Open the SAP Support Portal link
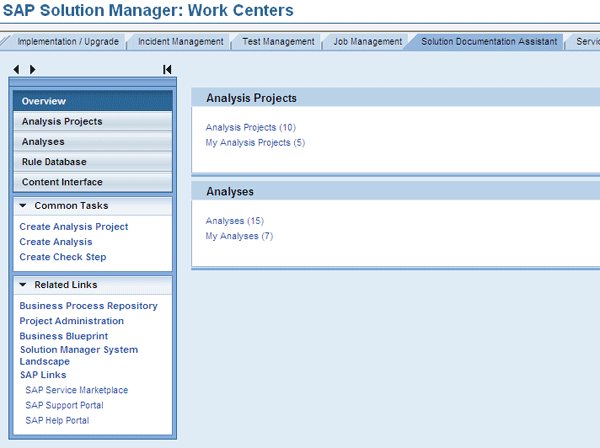Screen dimensions: 600x448 (x=64, y=405)
